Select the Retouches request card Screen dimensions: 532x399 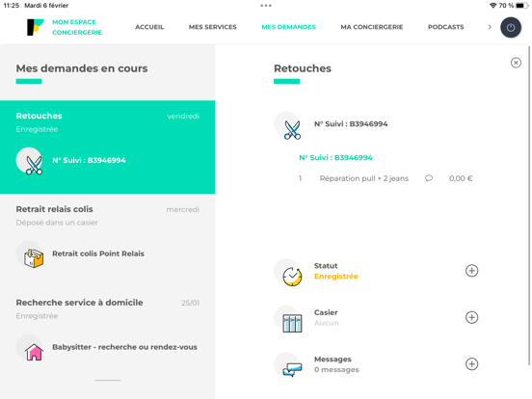click(108, 146)
